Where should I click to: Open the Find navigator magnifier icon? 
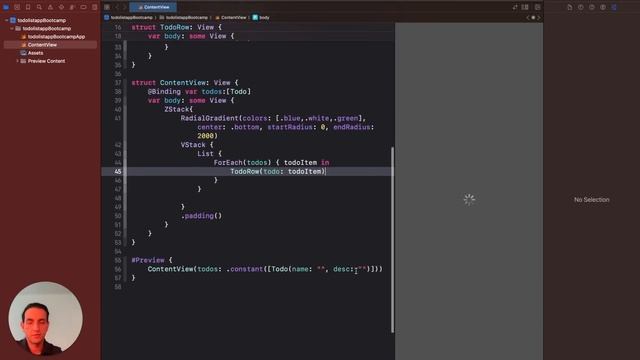(39, 7)
